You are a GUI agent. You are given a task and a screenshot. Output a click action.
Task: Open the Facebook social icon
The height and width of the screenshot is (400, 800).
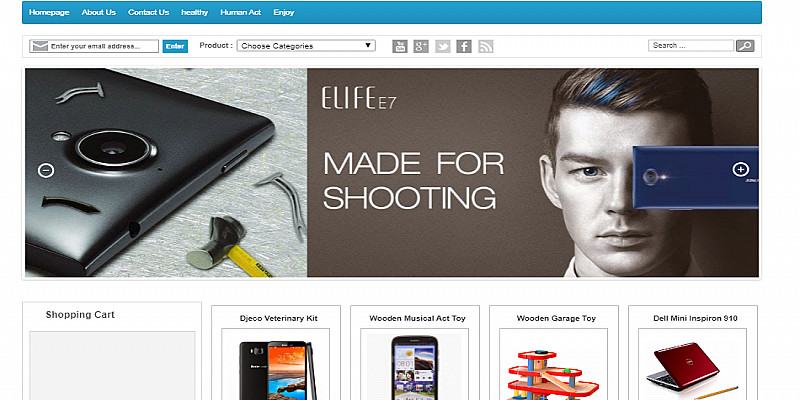pos(464,46)
